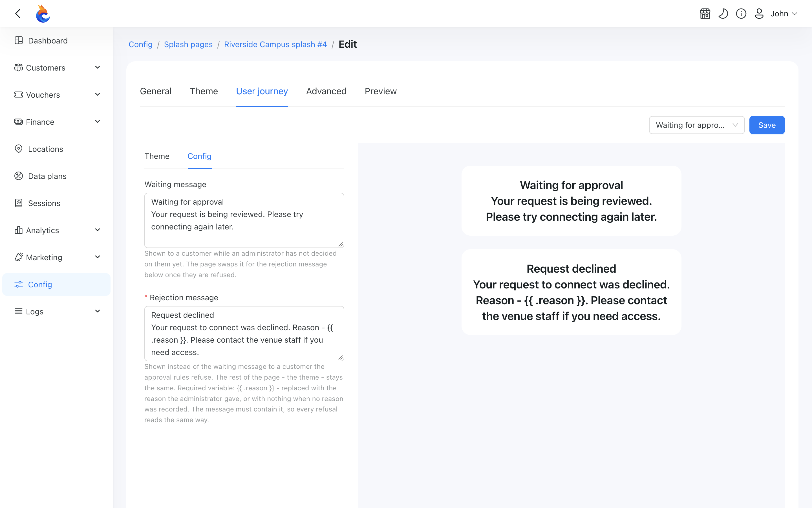Viewport: 812px width, 508px height.
Task: Open the Advanced tab
Action: coord(326,91)
